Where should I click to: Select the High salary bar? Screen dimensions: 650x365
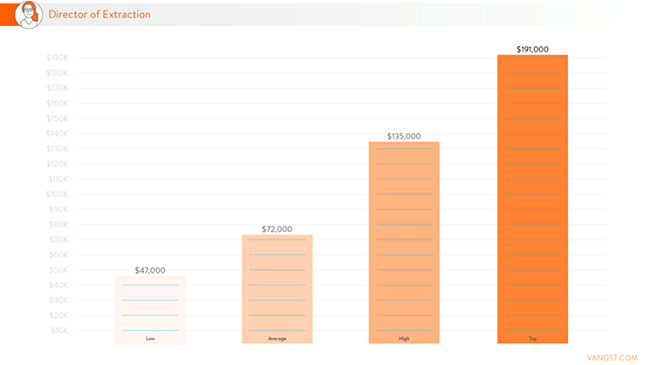tap(404, 243)
